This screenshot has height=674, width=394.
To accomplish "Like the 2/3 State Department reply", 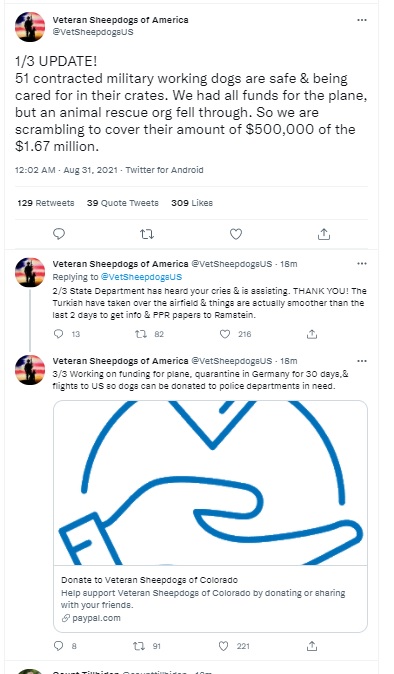I will [x=225, y=334].
